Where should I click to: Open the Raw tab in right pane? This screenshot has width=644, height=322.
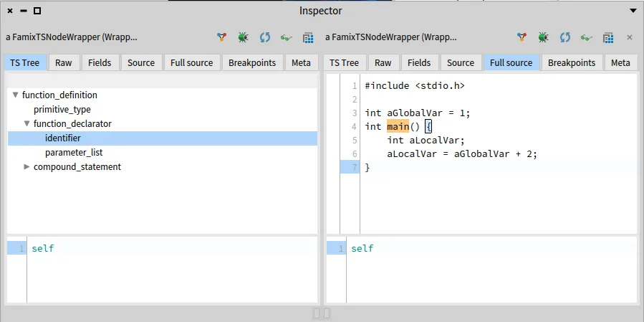point(383,62)
